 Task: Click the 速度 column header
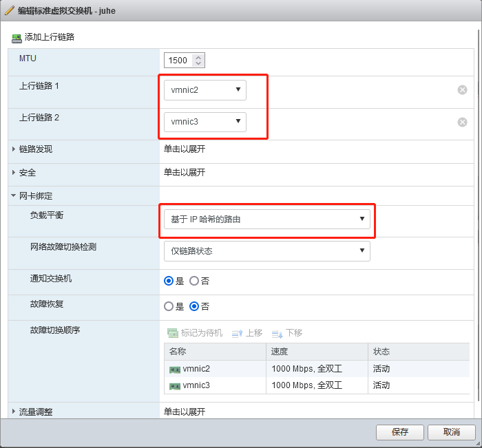click(x=317, y=352)
